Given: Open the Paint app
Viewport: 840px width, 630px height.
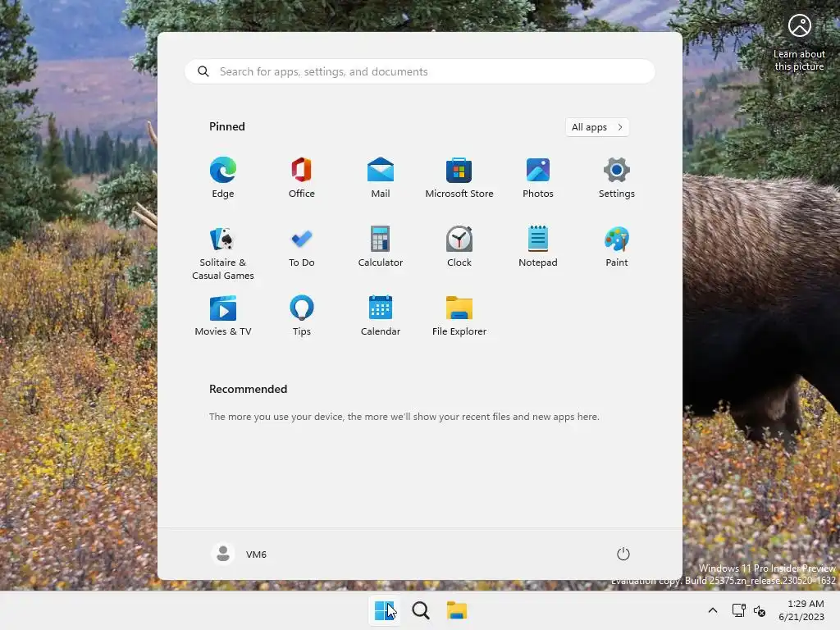Looking at the screenshot, I should (x=617, y=247).
